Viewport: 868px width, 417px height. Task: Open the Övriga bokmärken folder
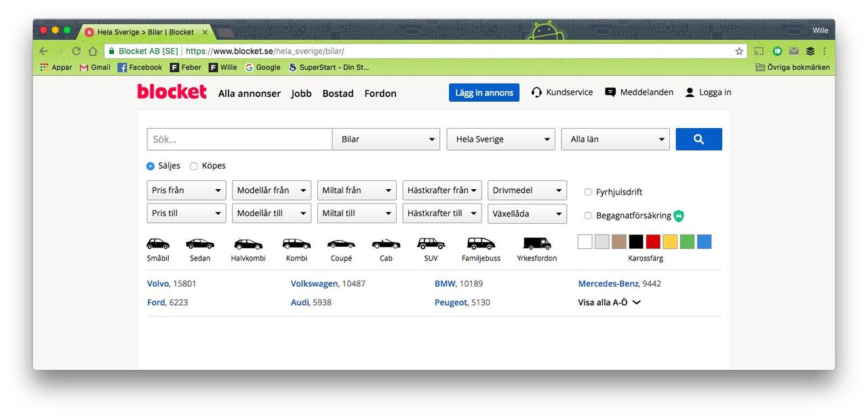793,67
